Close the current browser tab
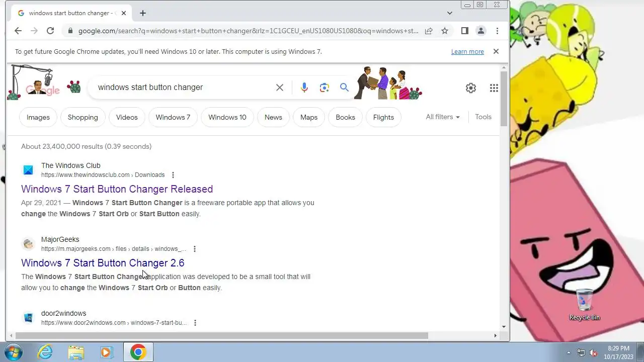Image resolution: width=644 pixels, height=362 pixels. [124, 13]
